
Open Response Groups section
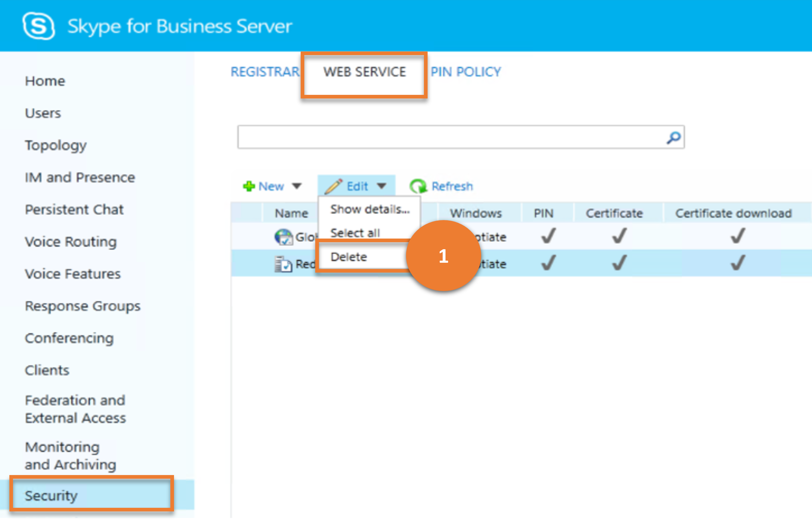82,307
